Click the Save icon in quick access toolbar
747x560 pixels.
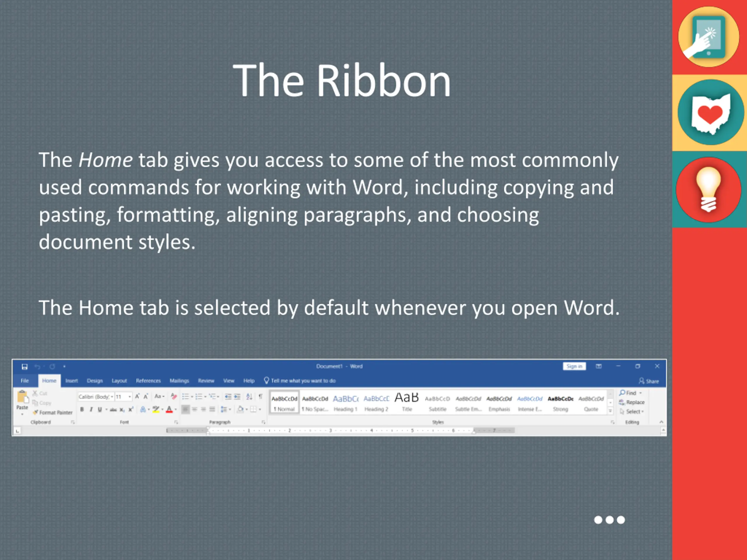pos(24,367)
